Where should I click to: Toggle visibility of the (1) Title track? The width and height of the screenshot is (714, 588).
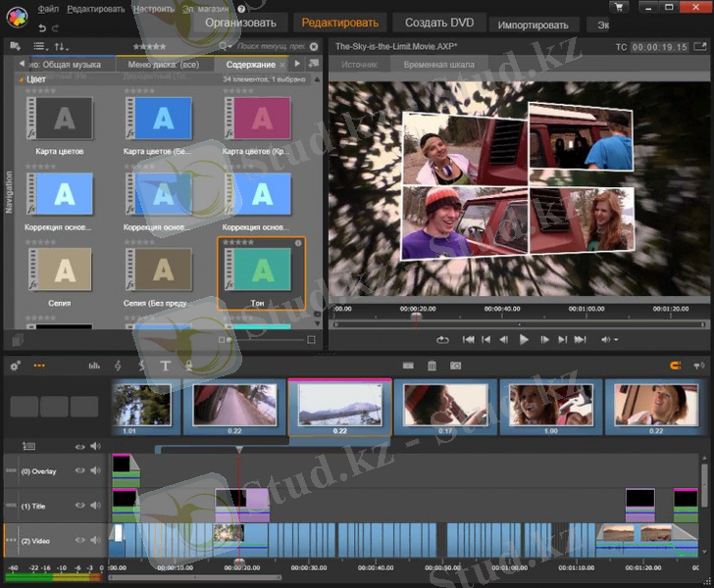(80, 506)
